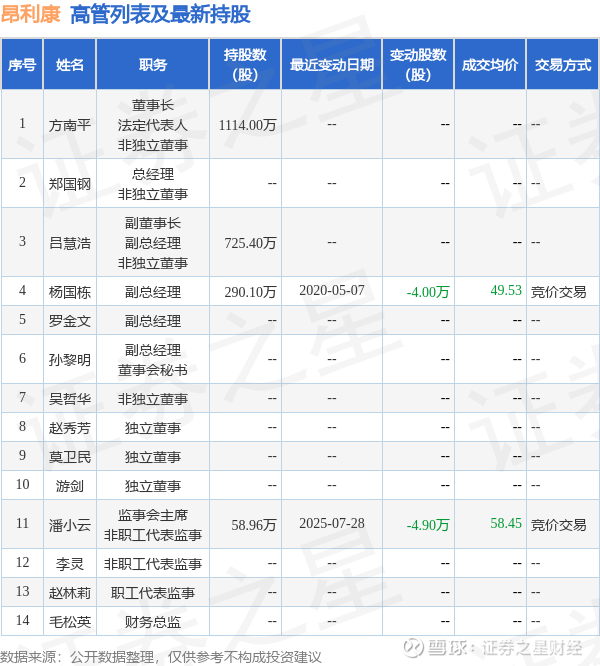Click the name 赵林莉
Viewport: 600px width, 666px height.
click(70, 593)
